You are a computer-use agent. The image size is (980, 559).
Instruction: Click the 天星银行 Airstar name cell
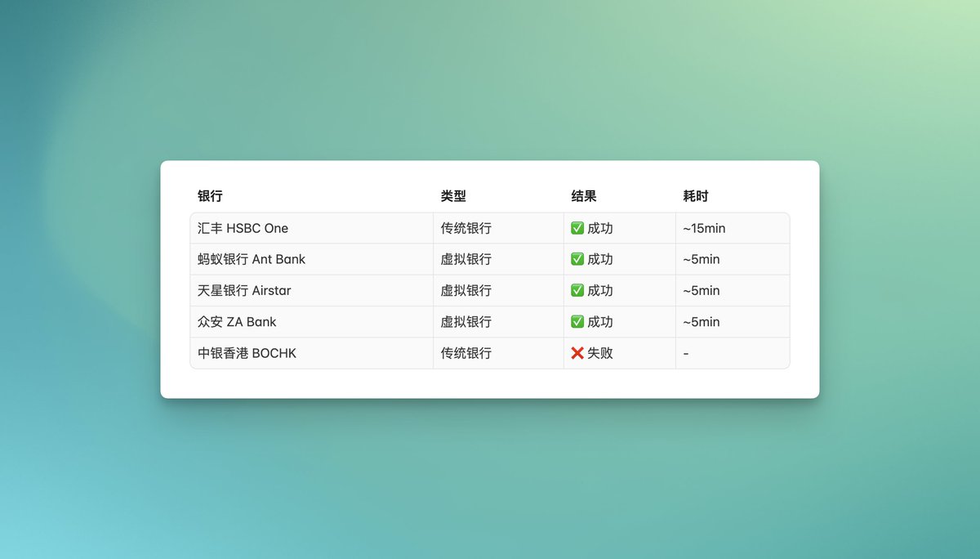[x=244, y=291]
